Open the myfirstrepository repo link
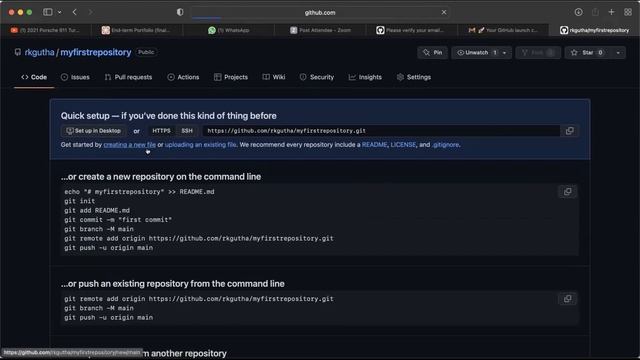Image resolution: width=640 pixels, height=360 pixels. 96,52
